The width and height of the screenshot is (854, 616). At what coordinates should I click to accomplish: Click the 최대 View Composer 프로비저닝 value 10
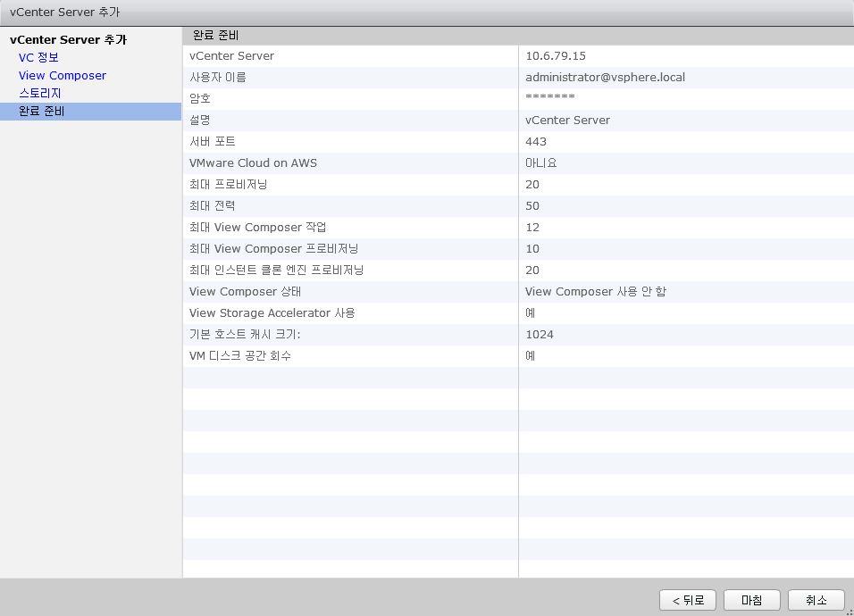coord(532,249)
